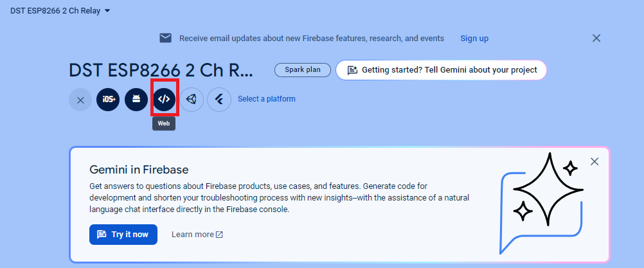This screenshot has width=644, height=268.
Task: Tell Gemini about your project
Action: pos(441,70)
